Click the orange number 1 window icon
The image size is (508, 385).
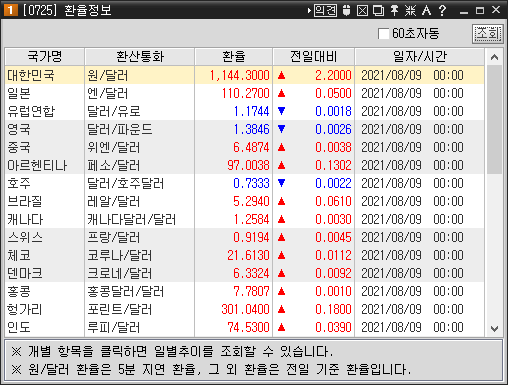pos(11,10)
